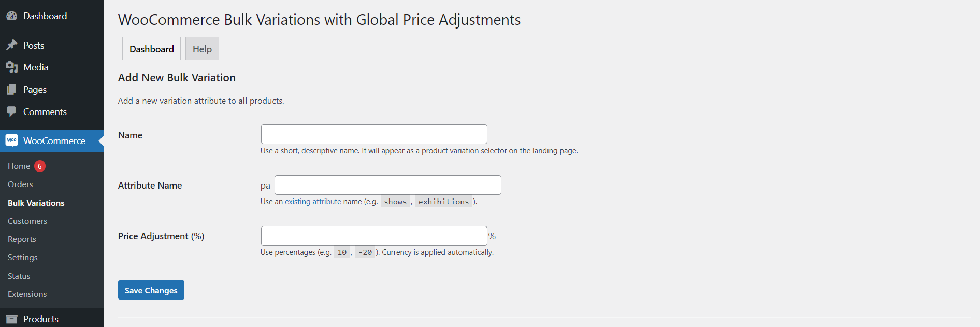Open WooCommerce Reports submenu item
Screen dimensions: 980x327
click(x=22, y=239)
